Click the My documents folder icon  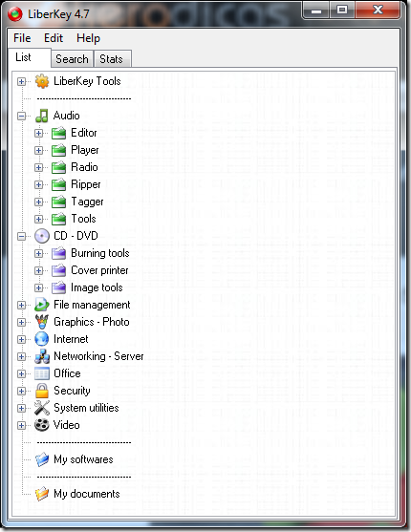tap(42, 494)
